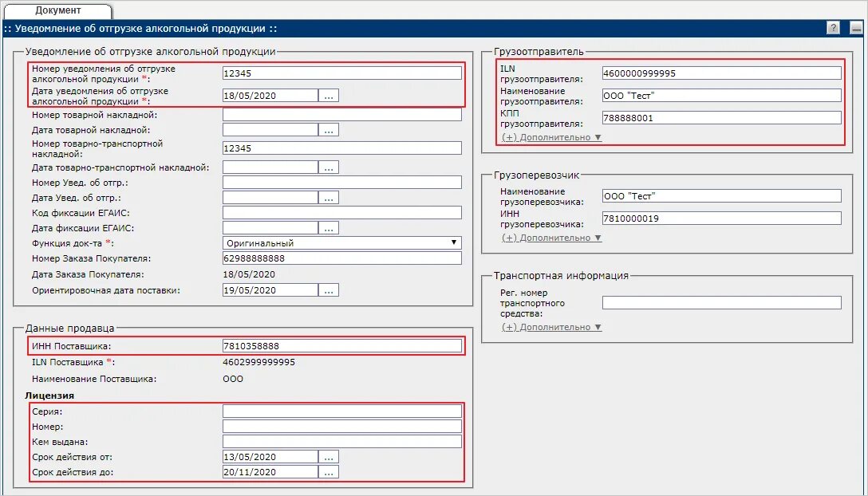Click the Дата Увед. об отгр. date field
The width and height of the screenshot is (868, 496).
pyautogui.click(x=270, y=198)
